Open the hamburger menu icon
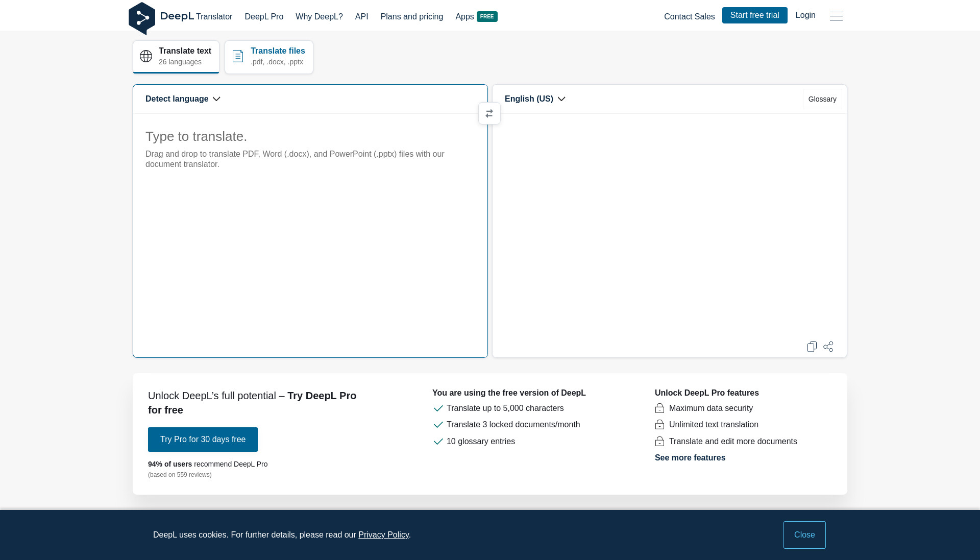Screen dimensions: 980x560 point(836,16)
